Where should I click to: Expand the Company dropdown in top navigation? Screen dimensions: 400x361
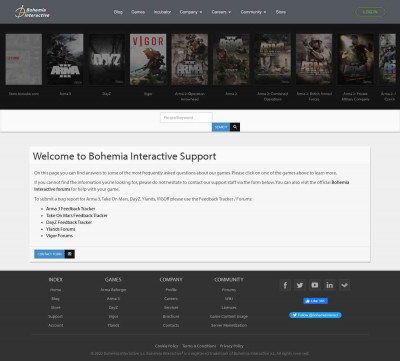[191, 12]
